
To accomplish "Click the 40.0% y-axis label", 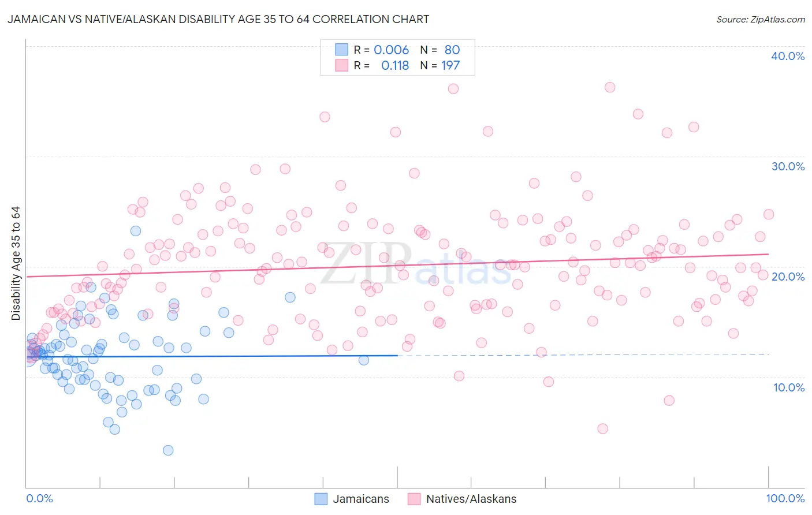I will coord(788,56).
